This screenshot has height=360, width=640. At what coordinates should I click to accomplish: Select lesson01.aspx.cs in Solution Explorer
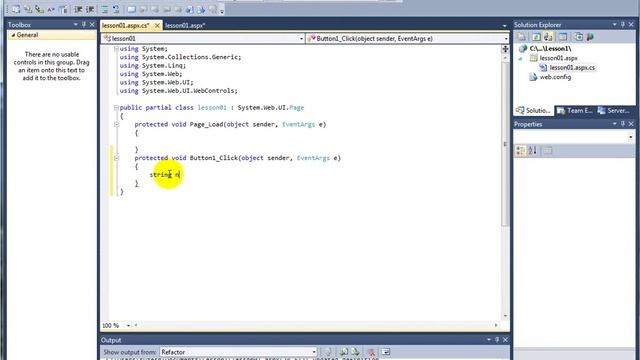pos(571,67)
